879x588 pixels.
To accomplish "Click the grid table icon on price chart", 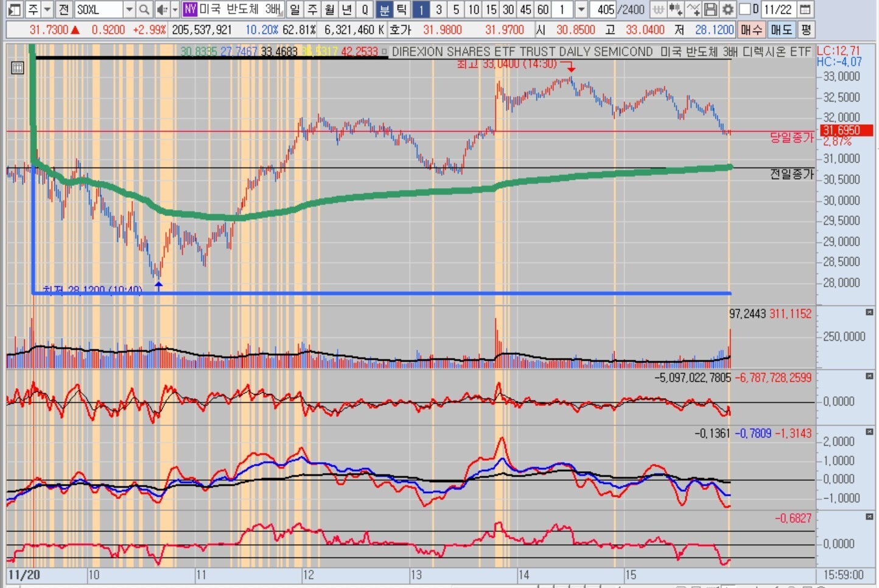I will click(18, 68).
